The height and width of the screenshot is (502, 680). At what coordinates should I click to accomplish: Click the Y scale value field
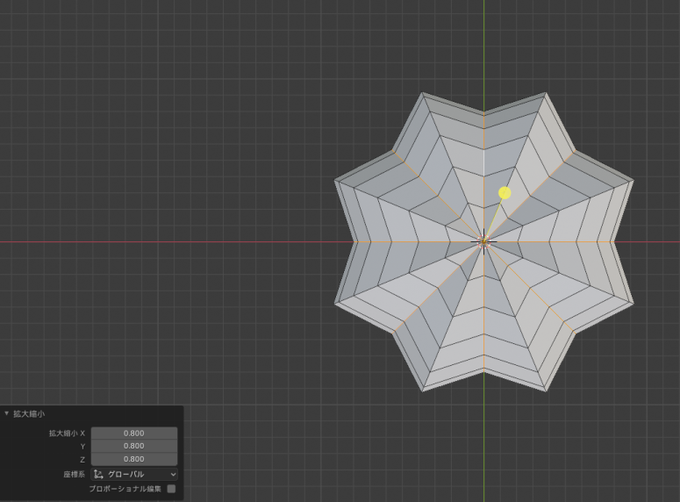pyautogui.click(x=134, y=446)
